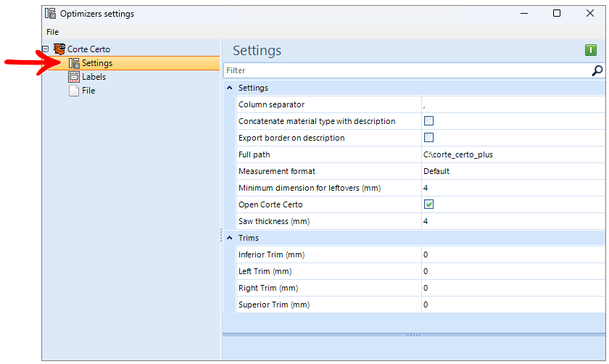Edit the Full path value C:\corte_certo_plus

[513, 154]
